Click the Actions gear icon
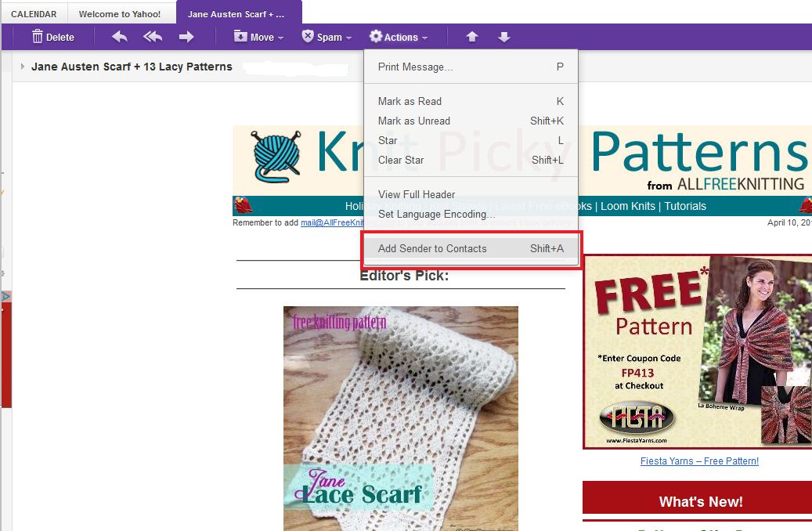The image size is (812, 531). click(377, 36)
